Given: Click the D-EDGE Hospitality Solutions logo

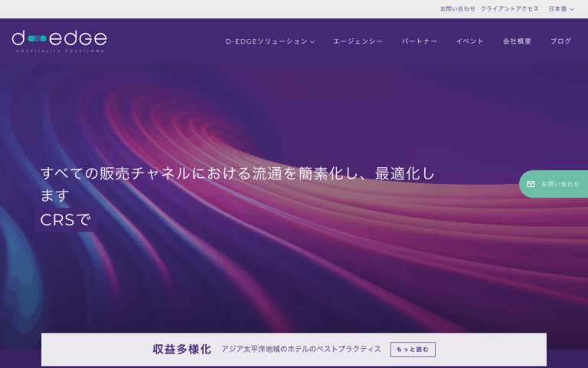Looking at the screenshot, I should coord(59,41).
